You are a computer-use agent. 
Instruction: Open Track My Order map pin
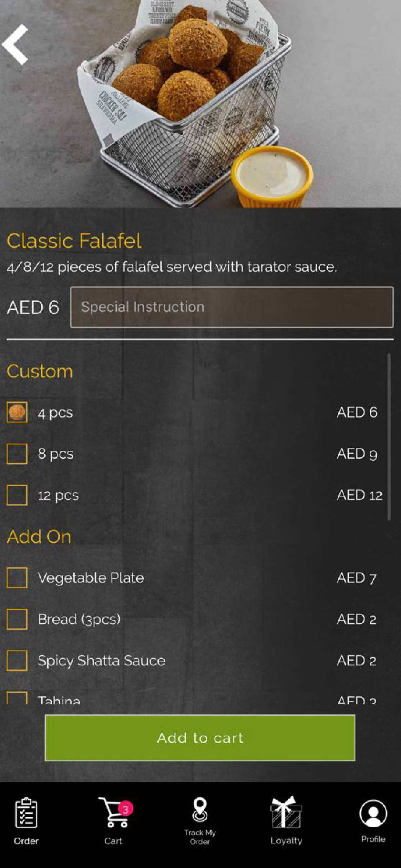tap(200, 809)
